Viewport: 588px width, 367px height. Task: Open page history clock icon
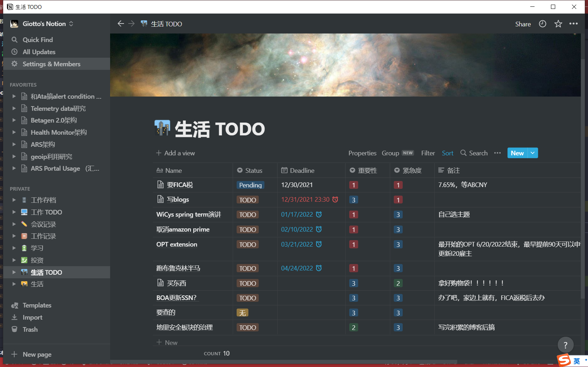pyautogui.click(x=542, y=24)
